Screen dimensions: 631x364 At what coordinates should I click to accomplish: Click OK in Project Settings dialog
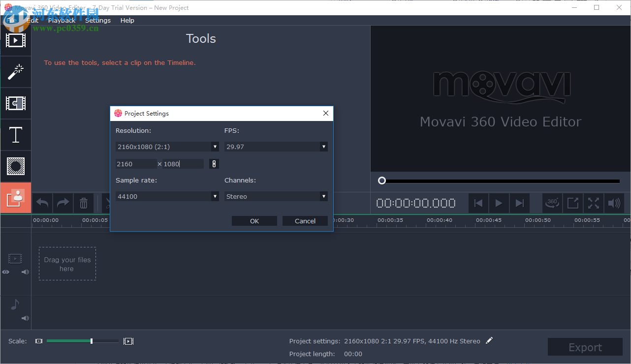click(x=254, y=220)
